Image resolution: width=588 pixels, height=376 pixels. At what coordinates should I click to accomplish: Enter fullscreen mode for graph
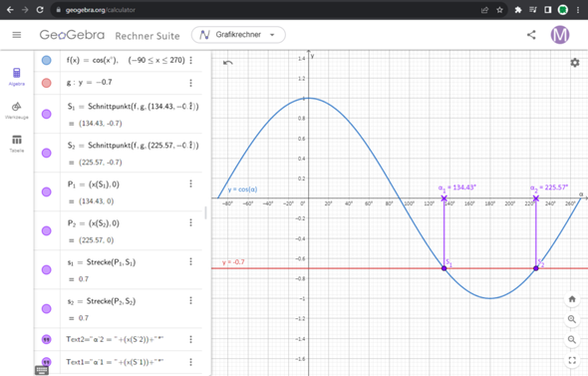point(572,360)
